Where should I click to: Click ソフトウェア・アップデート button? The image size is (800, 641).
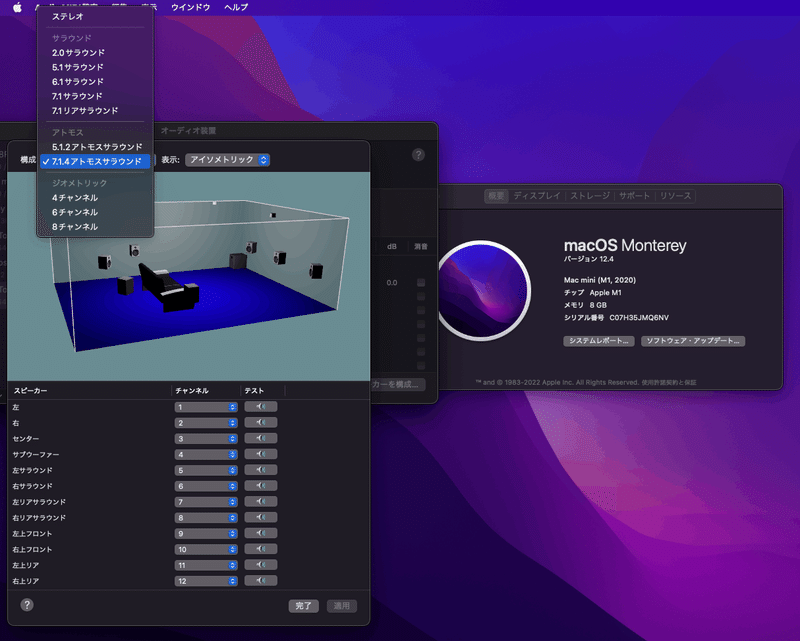tap(693, 341)
